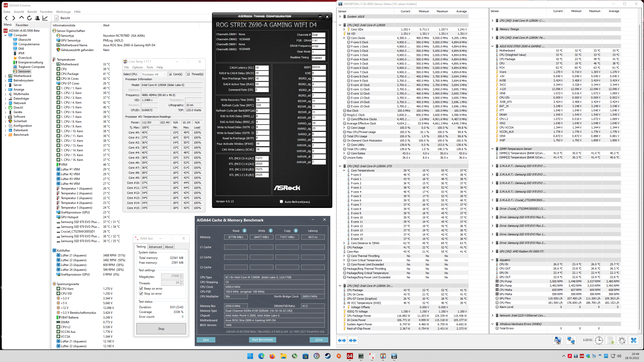
Task: Click the Bericht report button in AIDA64
Action: (x=62, y=18)
